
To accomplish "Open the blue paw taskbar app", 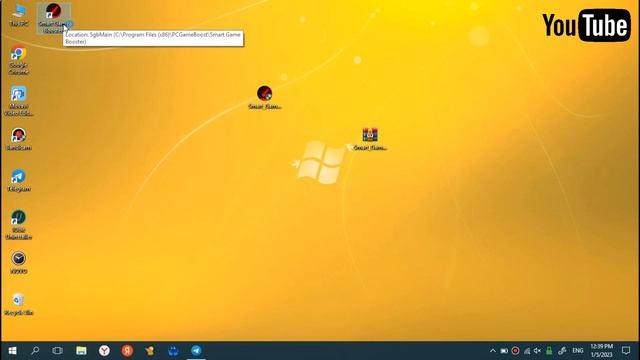I will (173, 351).
